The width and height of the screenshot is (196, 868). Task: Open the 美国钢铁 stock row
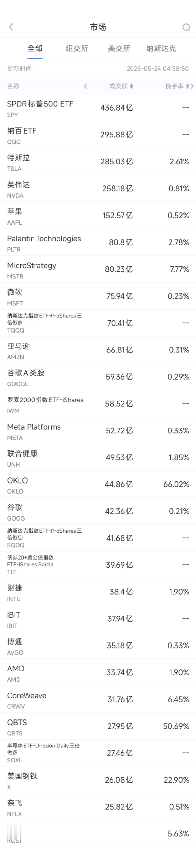pos(98,780)
